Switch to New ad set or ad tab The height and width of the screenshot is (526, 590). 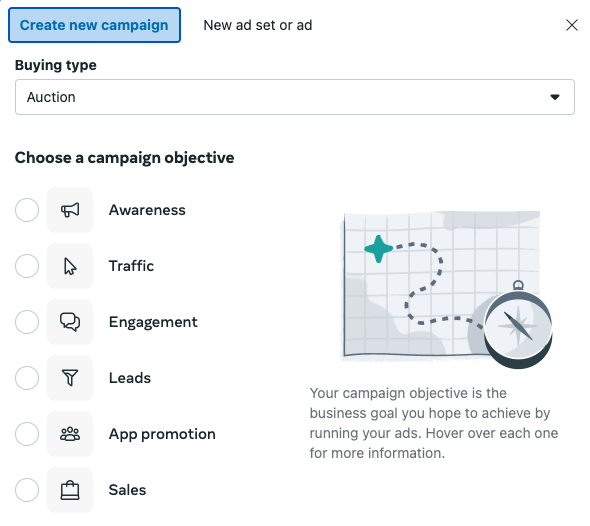[x=258, y=25]
